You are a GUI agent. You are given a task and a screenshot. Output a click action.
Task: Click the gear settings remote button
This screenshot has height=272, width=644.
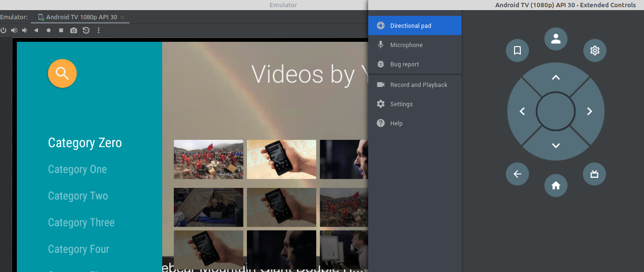pos(594,50)
